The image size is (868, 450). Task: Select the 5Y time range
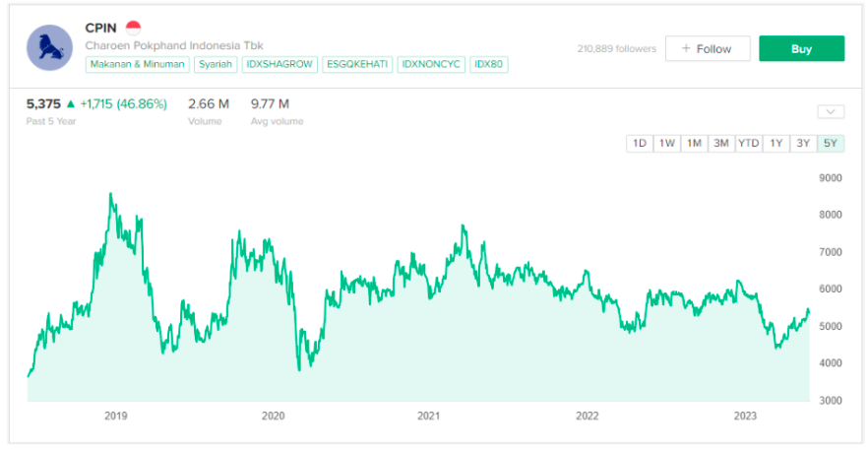point(831,144)
